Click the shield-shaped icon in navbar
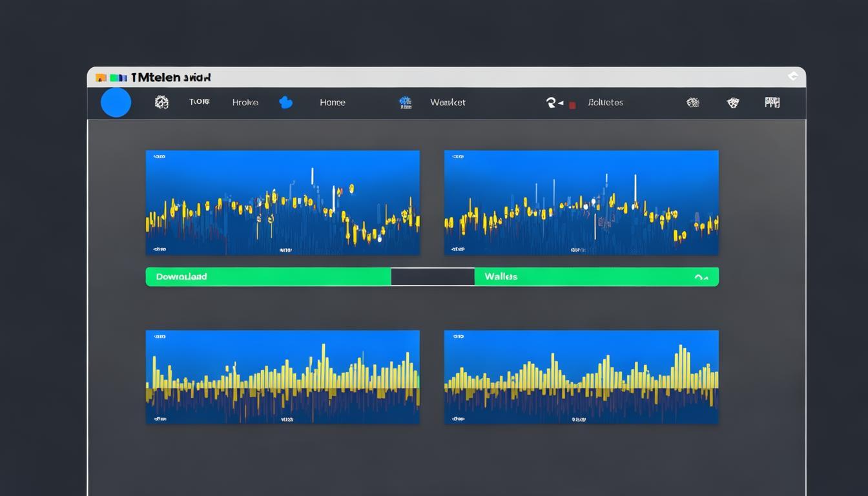Viewport: 868px width, 496px height. pyautogui.click(x=733, y=102)
